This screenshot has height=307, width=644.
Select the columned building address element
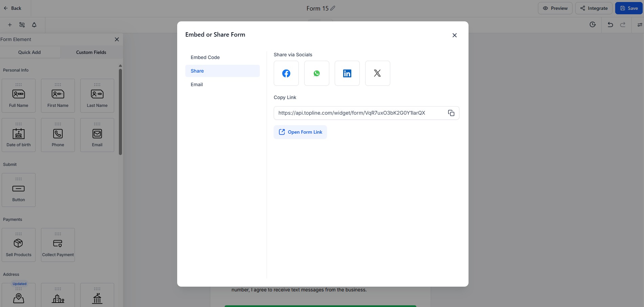[x=97, y=295]
